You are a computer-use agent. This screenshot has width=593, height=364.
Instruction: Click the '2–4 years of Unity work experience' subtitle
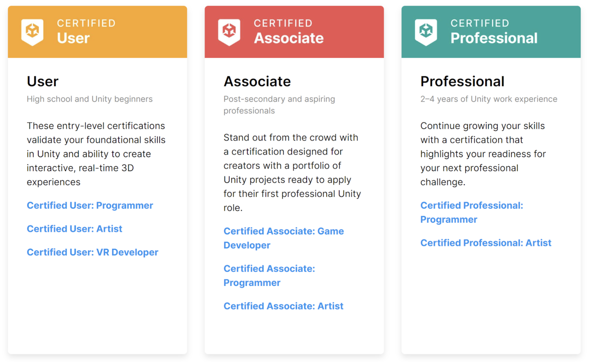[x=489, y=99]
